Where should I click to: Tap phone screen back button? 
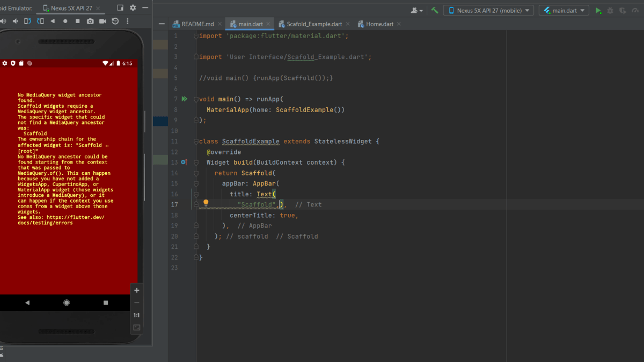[x=27, y=302]
